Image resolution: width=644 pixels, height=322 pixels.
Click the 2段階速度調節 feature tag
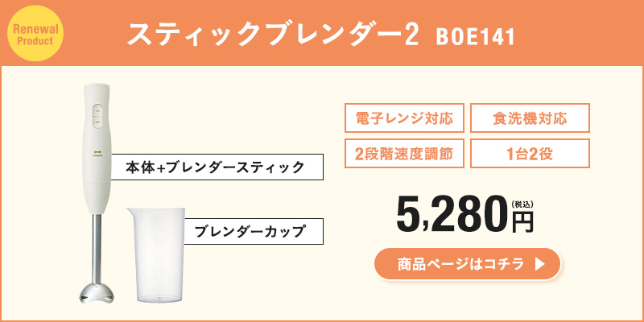(x=404, y=153)
